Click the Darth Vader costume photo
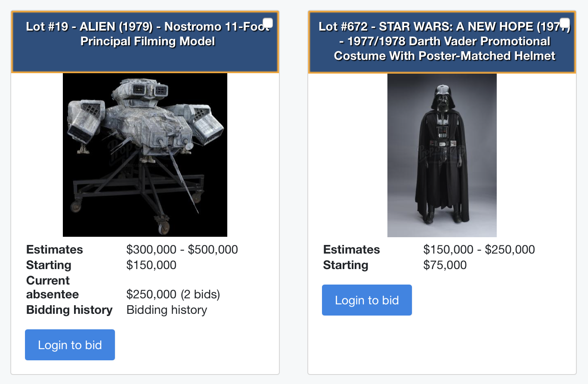588x384 pixels. 442,155
